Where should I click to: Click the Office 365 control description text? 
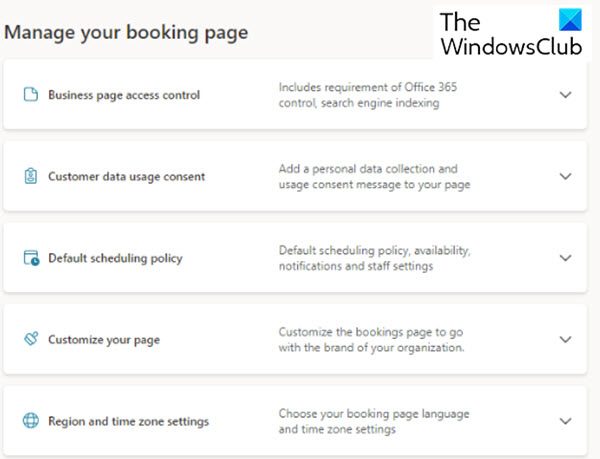click(366, 95)
